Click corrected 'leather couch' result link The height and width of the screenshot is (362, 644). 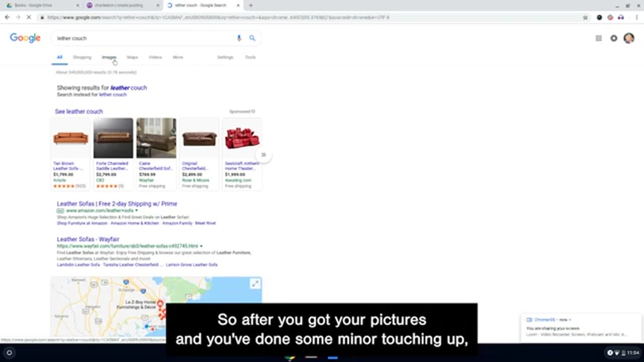[129, 87]
